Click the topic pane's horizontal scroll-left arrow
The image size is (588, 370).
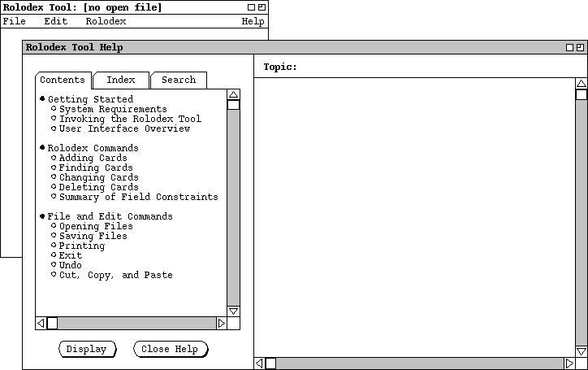(x=260, y=363)
